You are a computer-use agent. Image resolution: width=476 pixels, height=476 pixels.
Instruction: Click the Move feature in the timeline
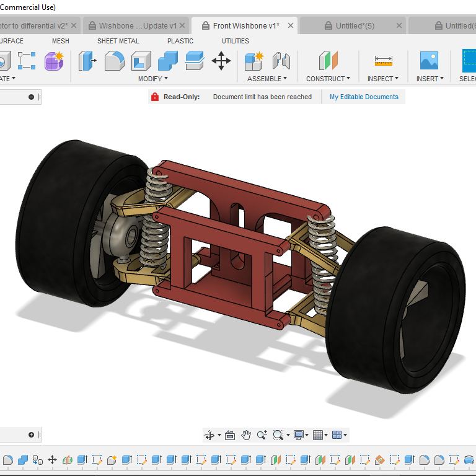coord(53,460)
